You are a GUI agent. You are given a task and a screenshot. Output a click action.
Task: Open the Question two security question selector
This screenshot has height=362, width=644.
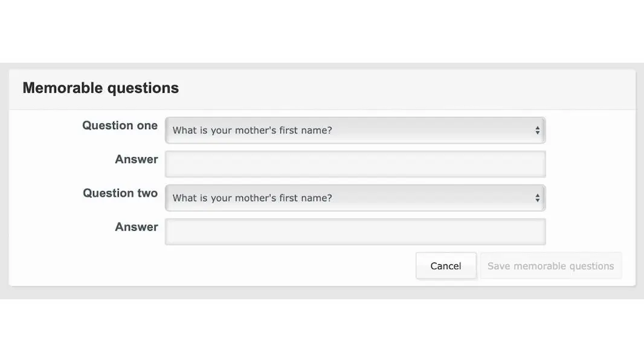click(355, 197)
